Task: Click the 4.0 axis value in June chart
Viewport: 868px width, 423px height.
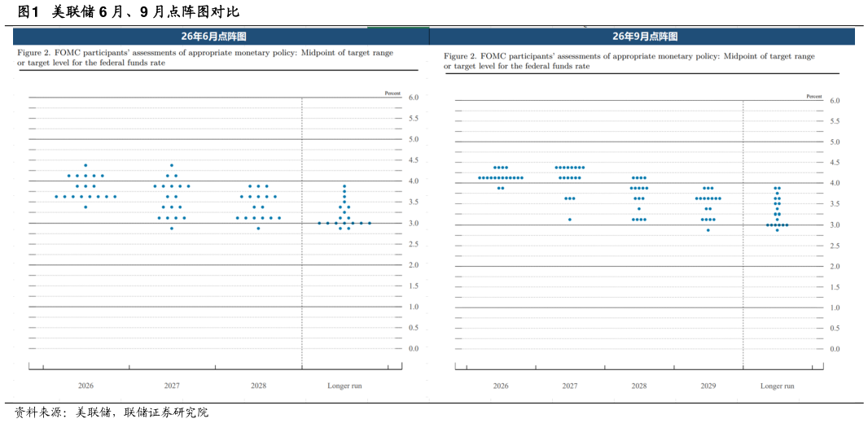Action: (x=414, y=181)
